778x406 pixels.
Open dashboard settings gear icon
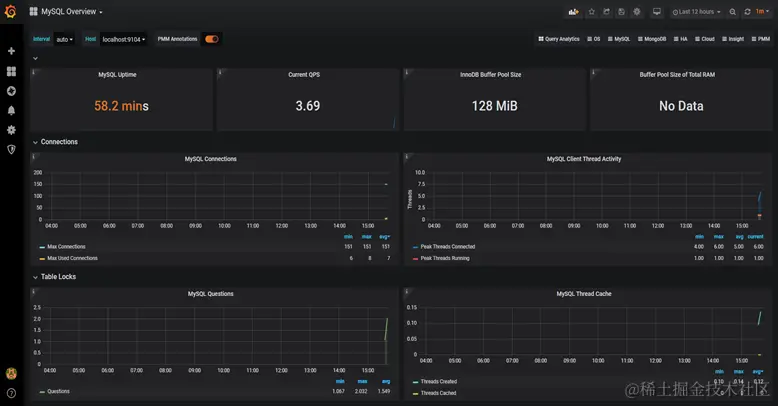coord(637,12)
